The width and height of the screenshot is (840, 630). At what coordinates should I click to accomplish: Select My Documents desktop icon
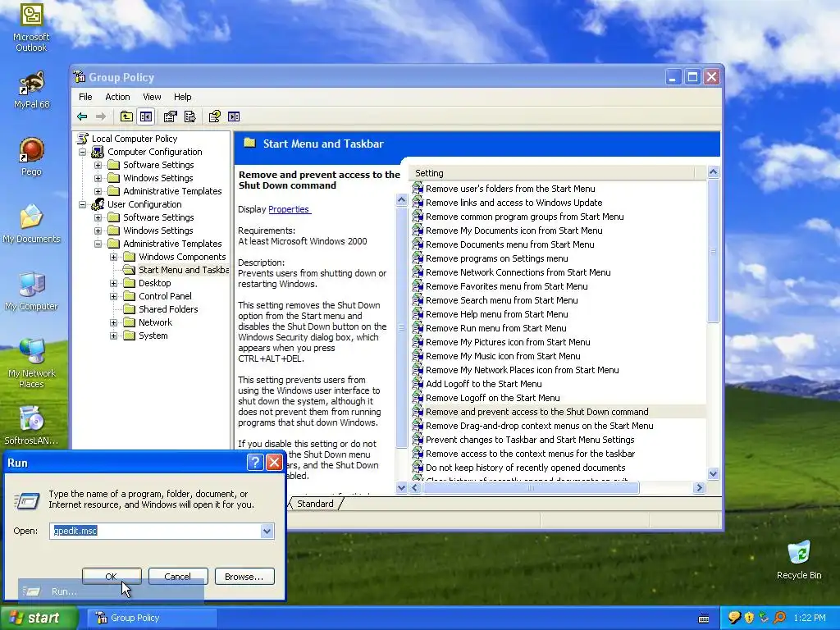point(31,224)
